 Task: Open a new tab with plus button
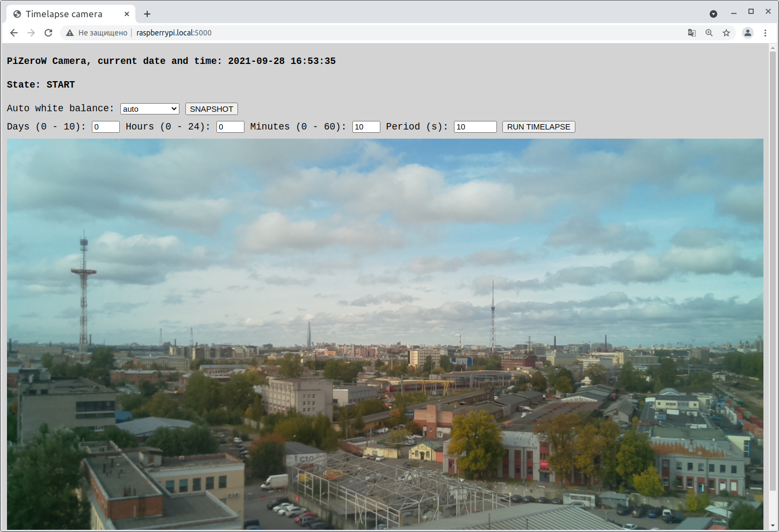click(147, 14)
